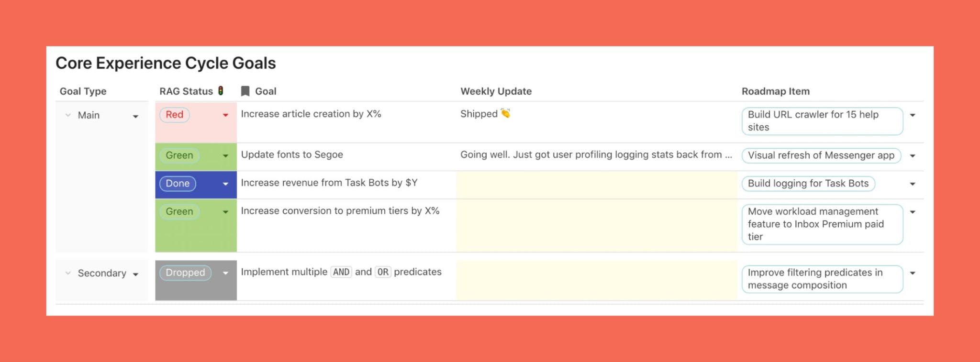
Task: Sort by the Weekly Update column header
Action: [x=496, y=91]
